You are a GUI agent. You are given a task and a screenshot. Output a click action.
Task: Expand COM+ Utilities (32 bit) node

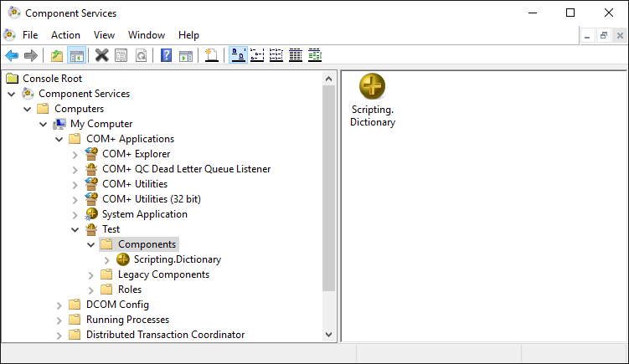[x=75, y=200]
